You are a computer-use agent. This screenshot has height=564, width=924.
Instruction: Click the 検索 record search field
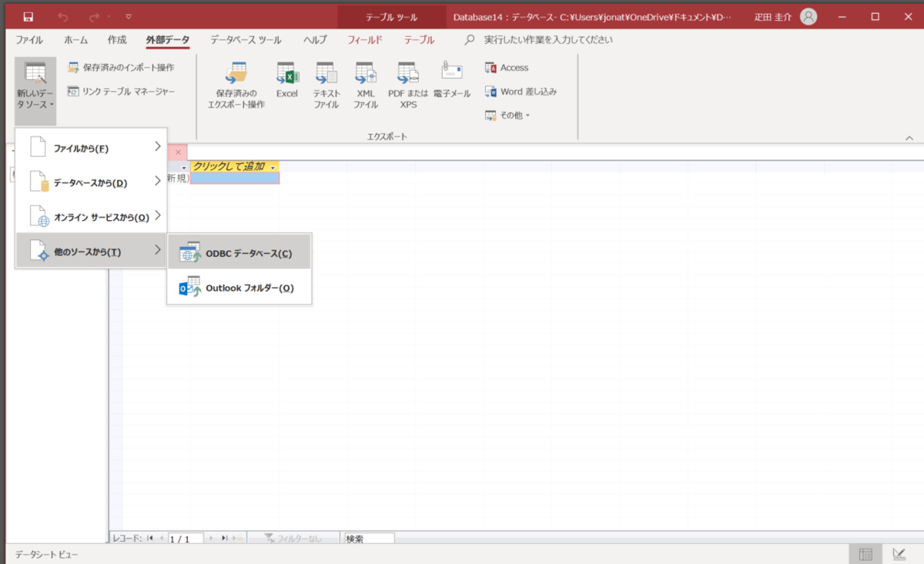pyautogui.click(x=369, y=539)
